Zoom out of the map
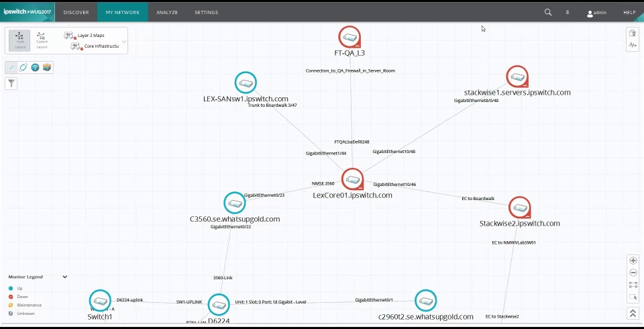Screen dimensions: 644x329 pyautogui.click(x=633, y=273)
